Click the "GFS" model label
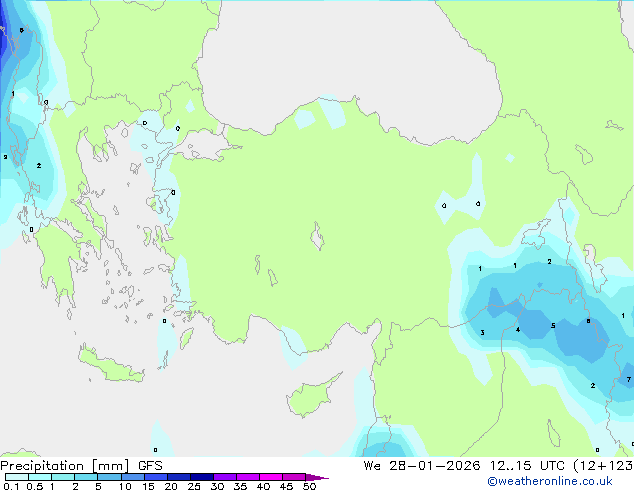This screenshot has width=634, height=490. (x=150, y=466)
